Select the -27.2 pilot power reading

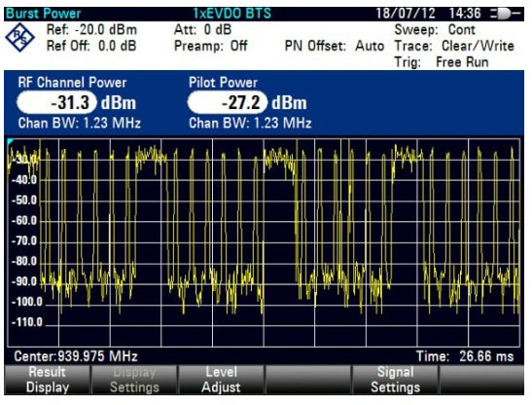click(228, 102)
